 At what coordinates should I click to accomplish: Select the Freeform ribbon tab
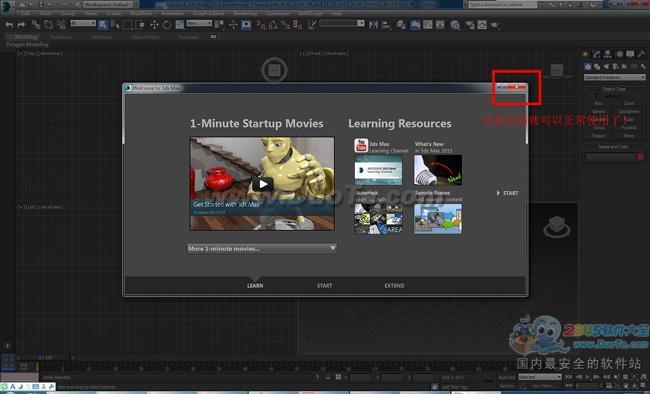coord(61,37)
